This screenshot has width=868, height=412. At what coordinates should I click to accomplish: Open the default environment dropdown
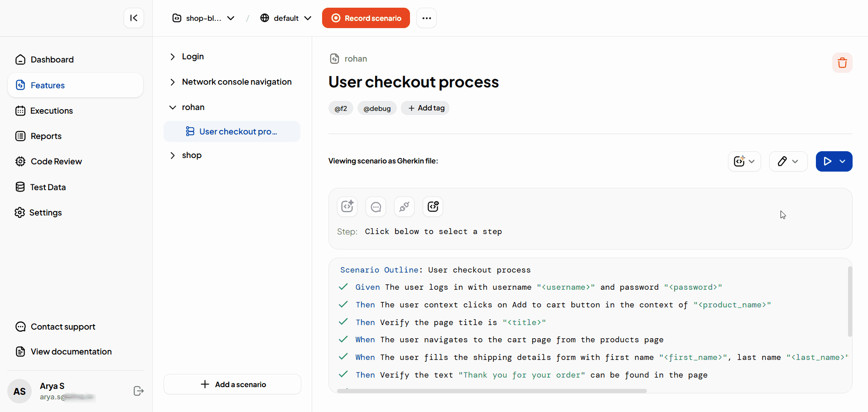click(x=285, y=18)
